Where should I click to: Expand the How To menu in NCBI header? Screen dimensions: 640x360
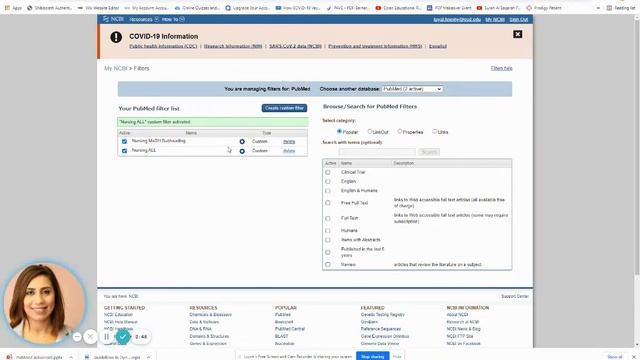(173, 19)
